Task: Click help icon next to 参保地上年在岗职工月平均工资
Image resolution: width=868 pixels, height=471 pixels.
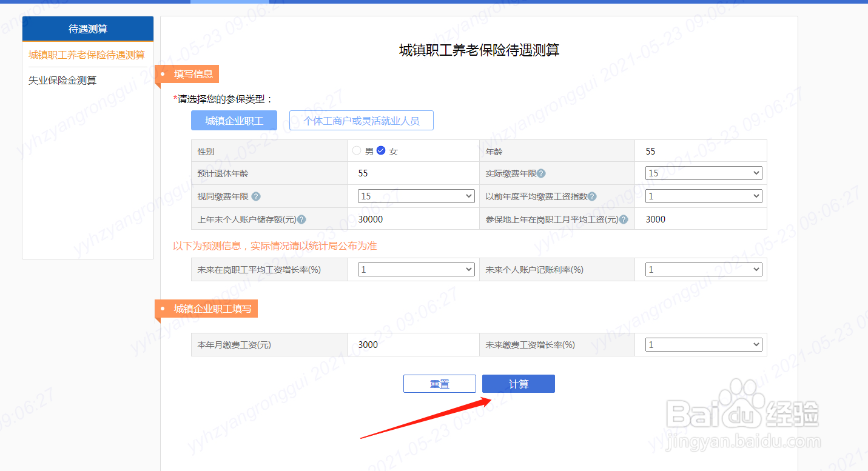Action: tap(624, 219)
